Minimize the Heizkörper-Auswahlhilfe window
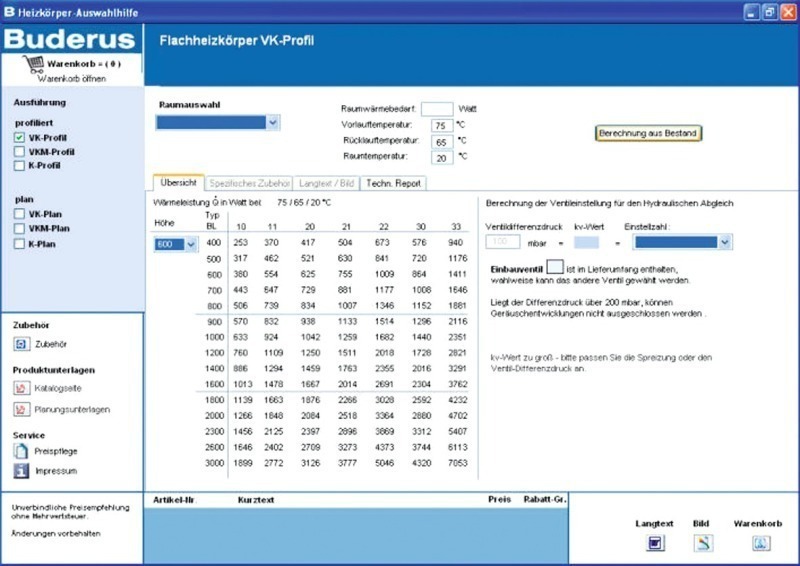The width and height of the screenshot is (800, 566). pos(751,12)
